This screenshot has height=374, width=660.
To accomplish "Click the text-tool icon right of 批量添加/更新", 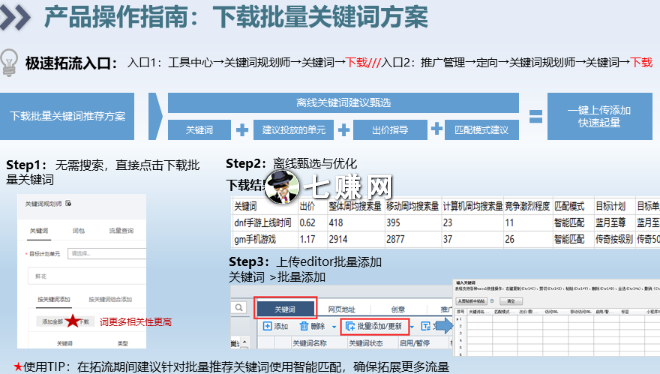I will click(426, 326).
